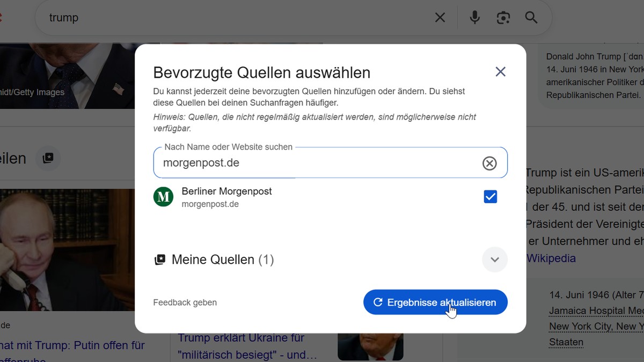The width and height of the screenshot is (644, 362).
Task: Open Google Lens image search
Action: pos(503,18)
